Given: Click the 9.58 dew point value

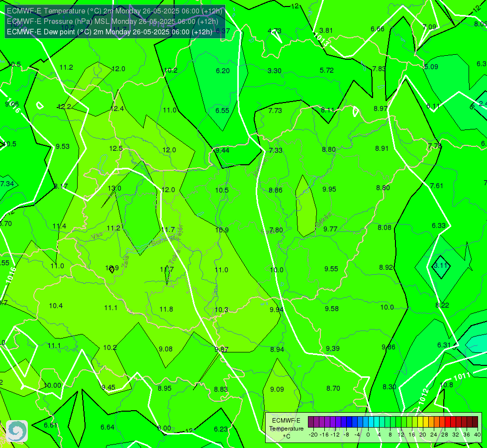Looking at the screenshot, I should [x=332, y=309].
